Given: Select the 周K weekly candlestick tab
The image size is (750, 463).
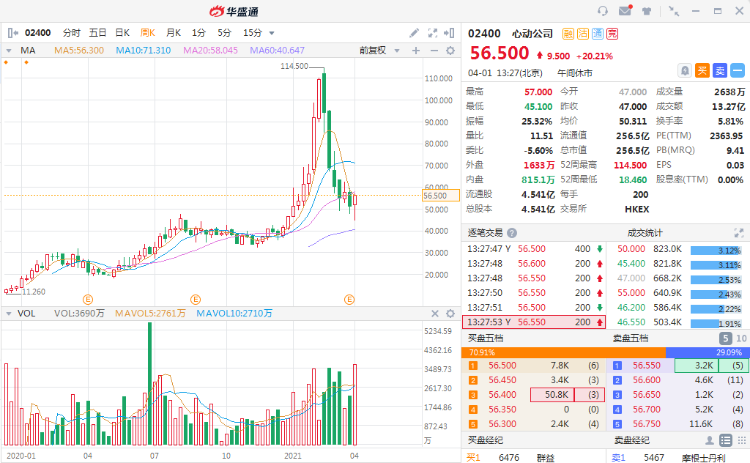Looking at the screenshot, I should 148,33.
